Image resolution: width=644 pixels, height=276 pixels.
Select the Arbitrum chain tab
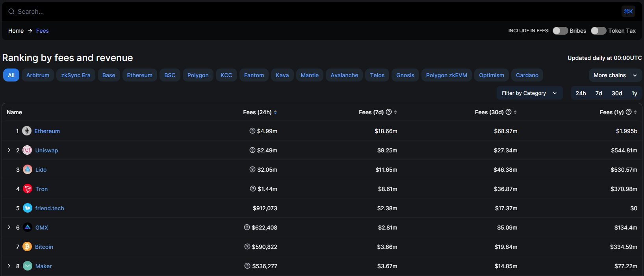(38, 75)
